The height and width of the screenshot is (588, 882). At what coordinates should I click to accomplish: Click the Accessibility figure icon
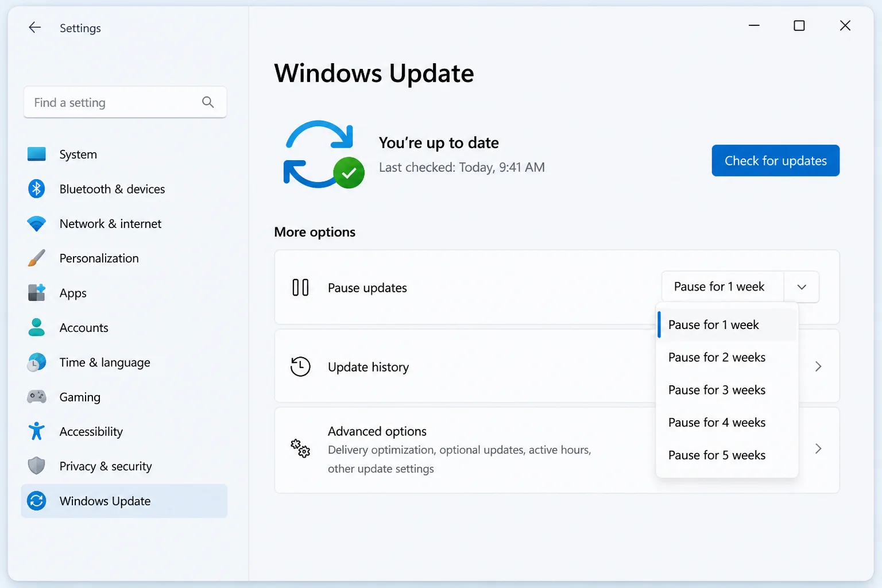tap(37, 431)
